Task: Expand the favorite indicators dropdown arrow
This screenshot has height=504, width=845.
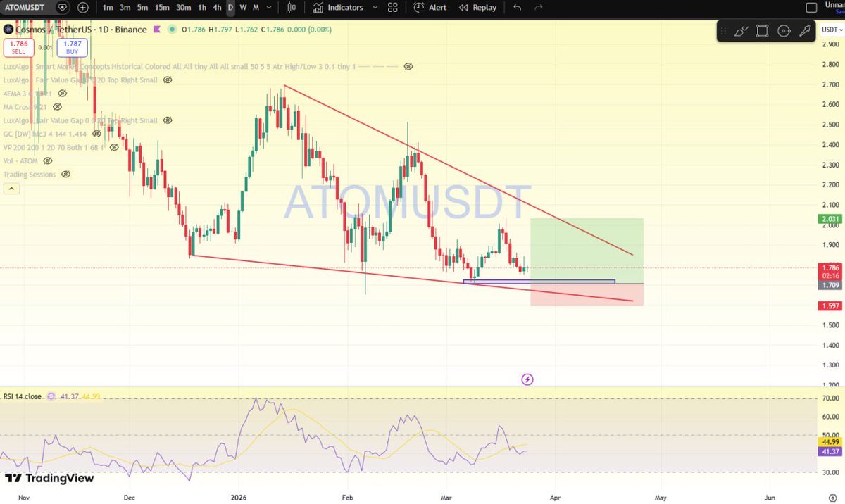Action: [375, 8]
